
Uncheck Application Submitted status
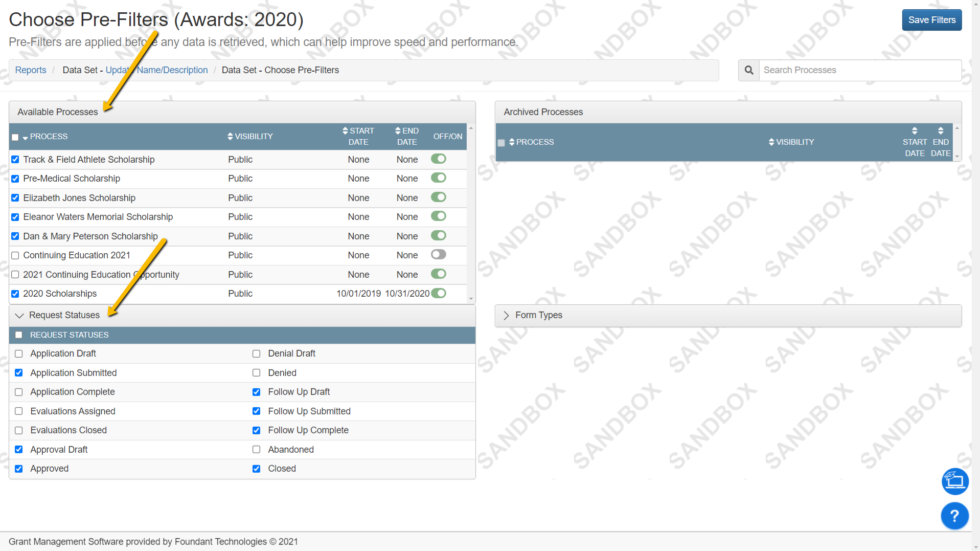(19, 373)
